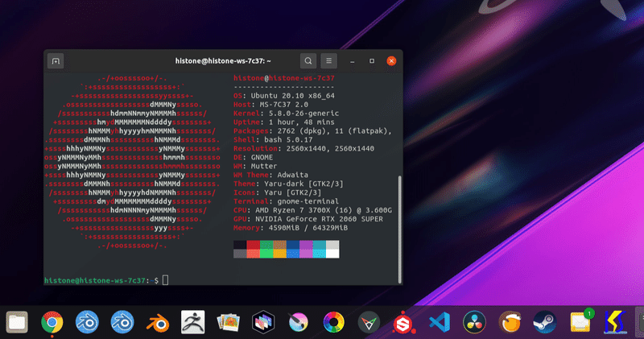Open the hexagon-shaped app icon
Image resolution: width=644 pixels, height=339 pixels.
[x=263, y=322]
